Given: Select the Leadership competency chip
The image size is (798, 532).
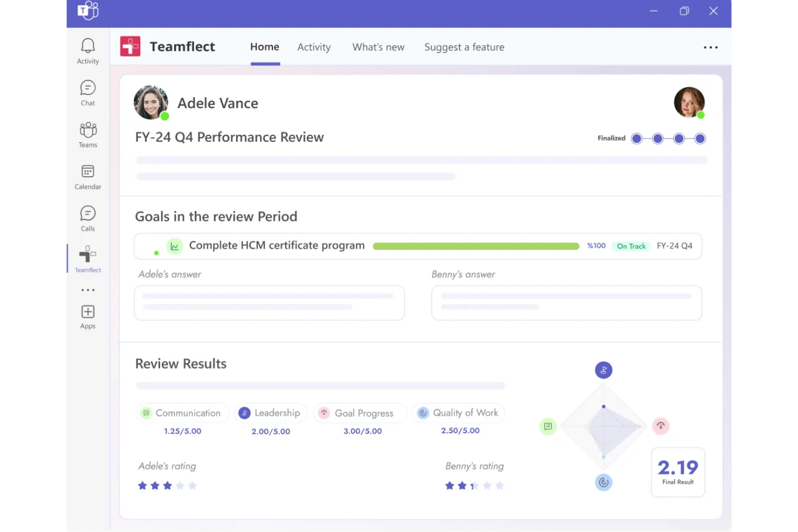Looking at the screenshot, I should (x=271, y=413).
